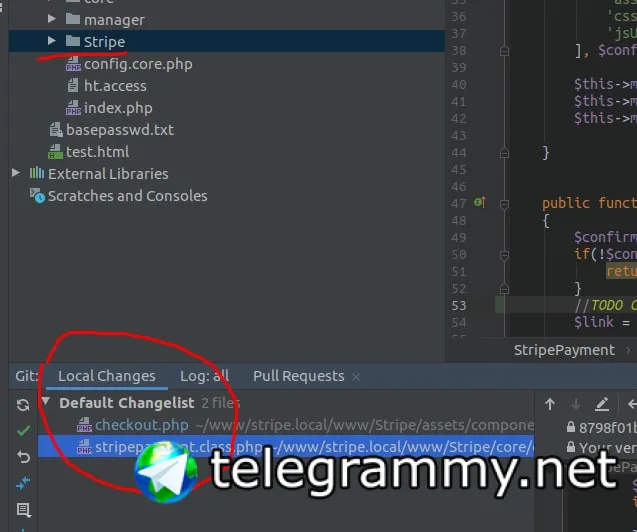Viewport: 637px width, 532px height.
Task: Open index.php in project tree
Action: (x=118, y=108)
